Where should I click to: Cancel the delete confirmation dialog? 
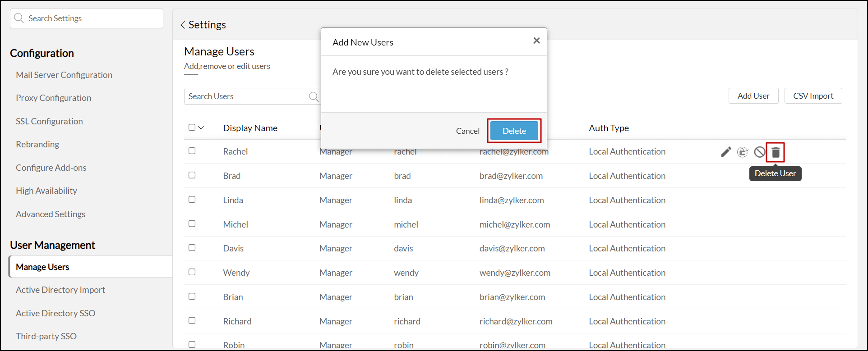click(467, 131)
